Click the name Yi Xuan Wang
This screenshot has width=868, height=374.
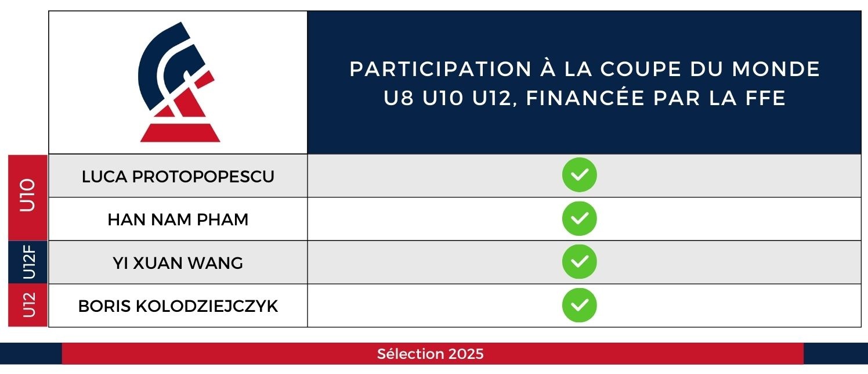coord(178,262)
